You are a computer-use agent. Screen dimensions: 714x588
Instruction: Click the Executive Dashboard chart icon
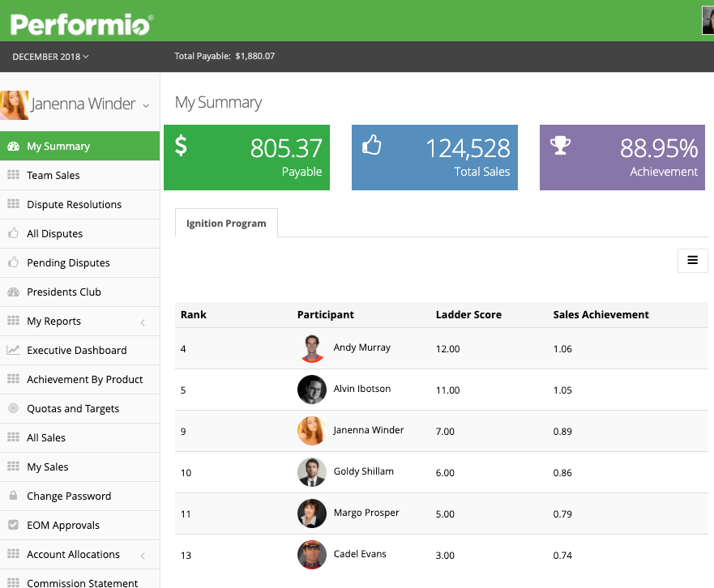tap(13, 350)
